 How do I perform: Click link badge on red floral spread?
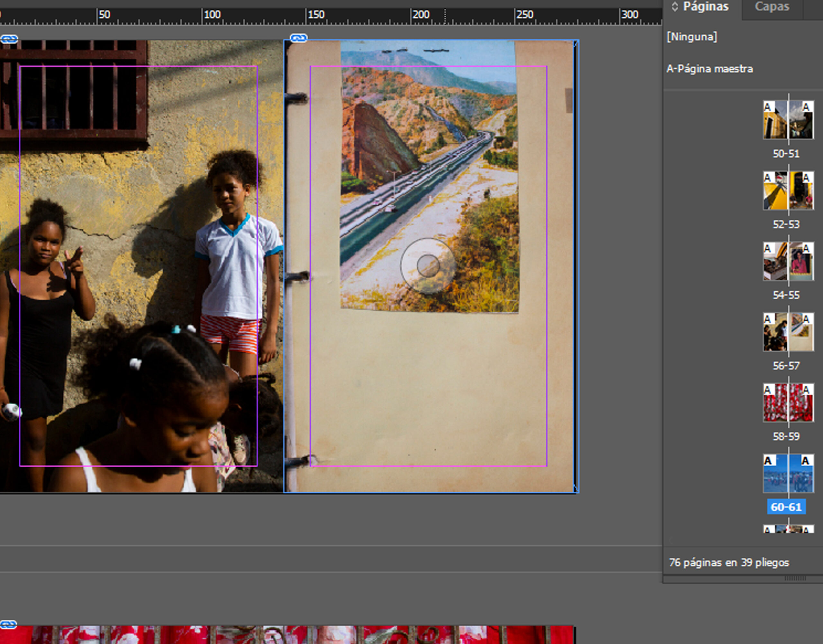[8, 624]
